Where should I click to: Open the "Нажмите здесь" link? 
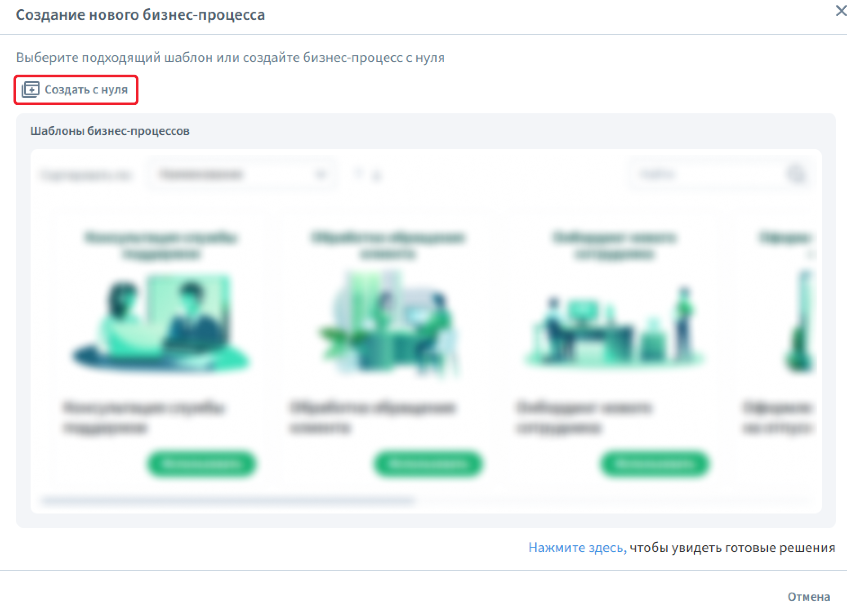[577, 547]
